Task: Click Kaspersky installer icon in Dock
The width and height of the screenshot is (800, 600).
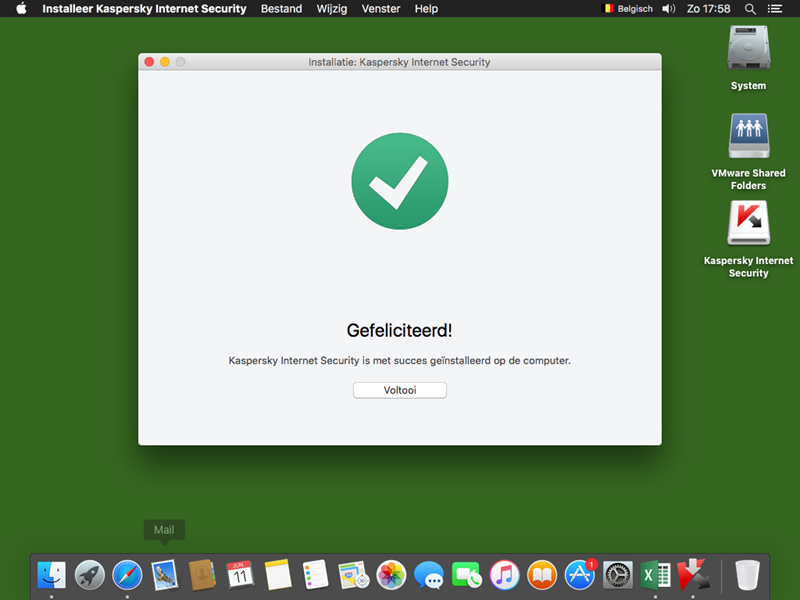Action: click(693, 575)
